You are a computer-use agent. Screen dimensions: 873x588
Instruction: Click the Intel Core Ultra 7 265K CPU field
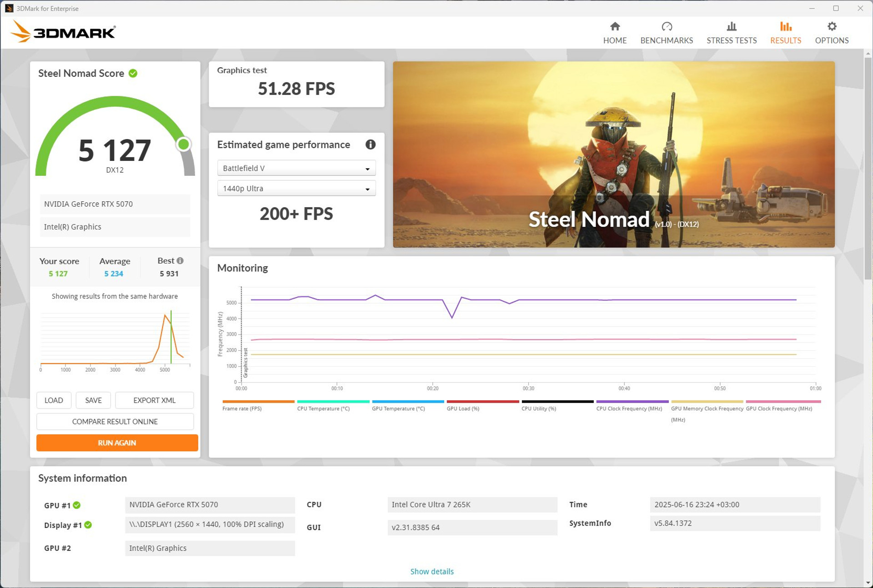click(x=472, y=504)
